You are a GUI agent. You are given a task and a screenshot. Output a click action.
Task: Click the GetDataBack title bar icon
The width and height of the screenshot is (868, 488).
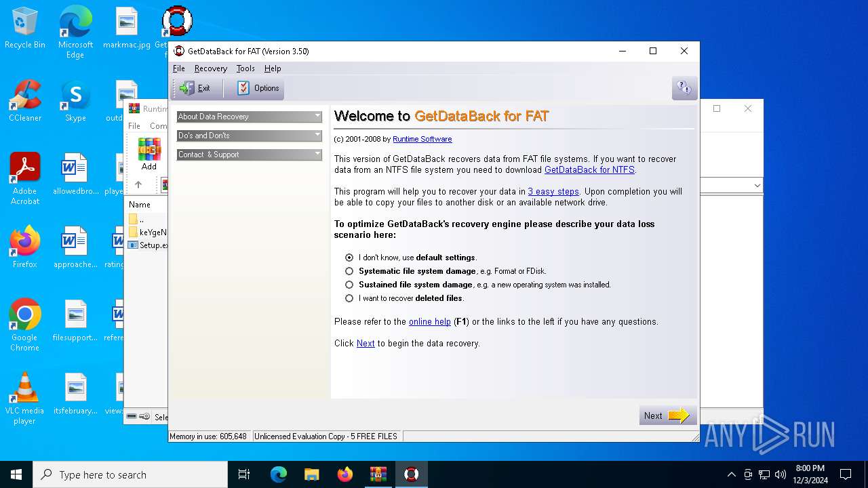click(x=179, y=52)
